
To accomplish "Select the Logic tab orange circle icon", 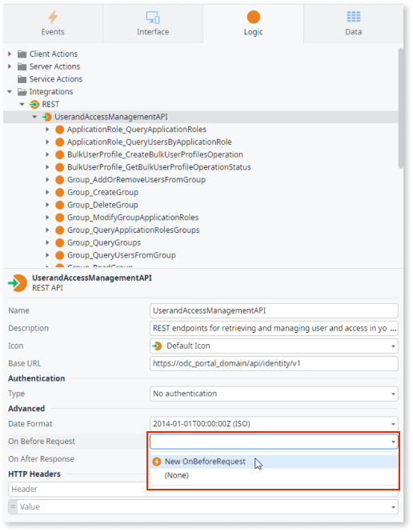I will point(253,17).
